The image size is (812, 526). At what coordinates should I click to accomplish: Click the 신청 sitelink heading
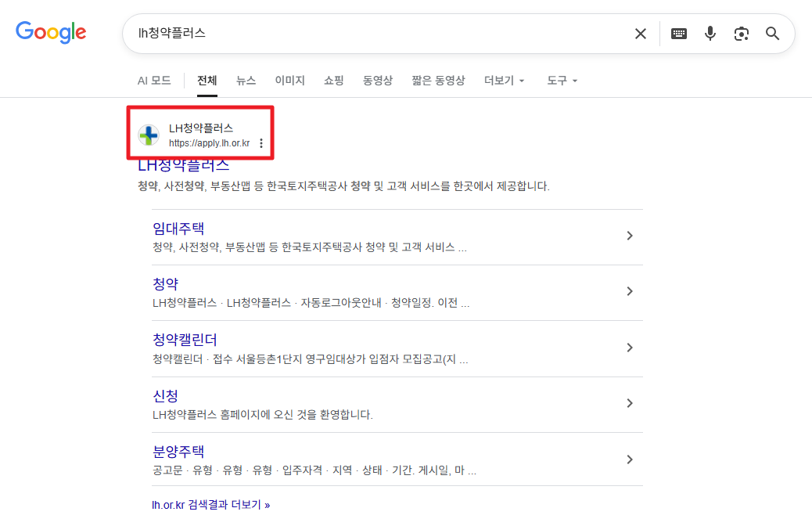[x=164, y=396]
